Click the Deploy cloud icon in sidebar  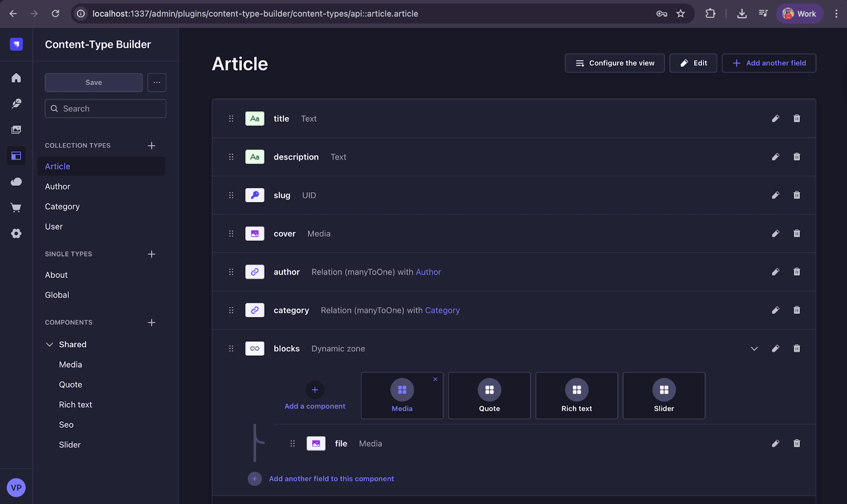tap(16, 182)
